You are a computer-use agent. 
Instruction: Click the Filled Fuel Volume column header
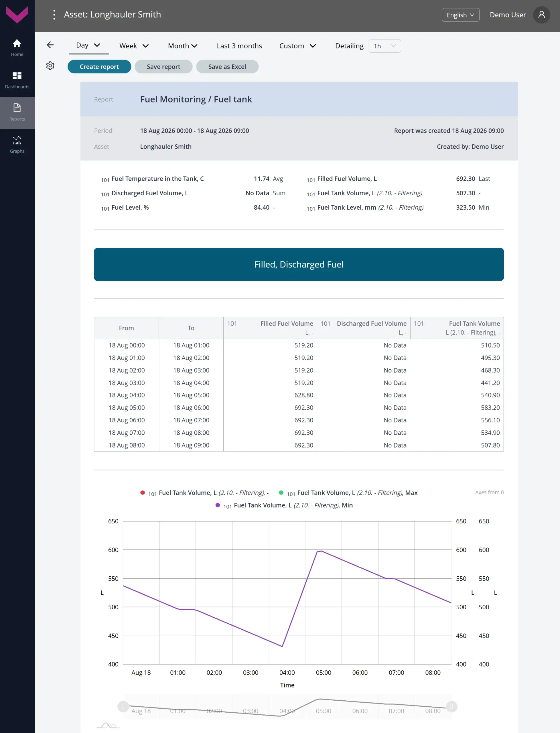pyautogui.click(x=270, y=328)
